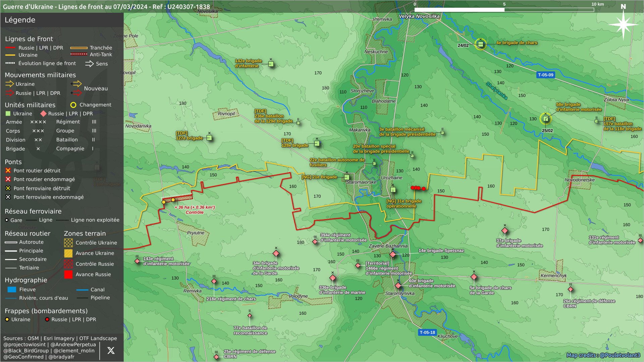Click the Pont ferroviaire détruit legend icon
Image resolution: width=644 pixels, height=362 pixels.
8,188
